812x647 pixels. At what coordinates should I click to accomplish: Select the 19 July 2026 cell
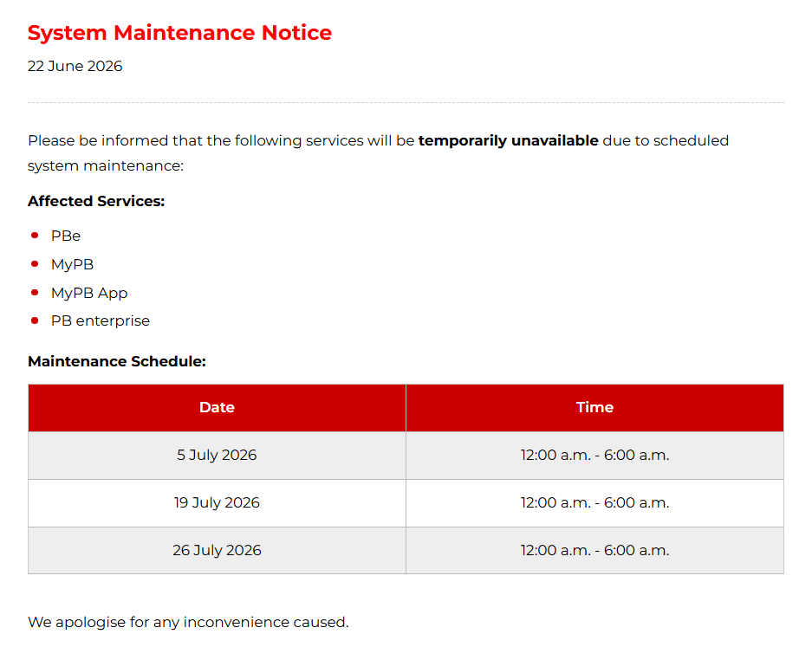(x=217, y=503)
